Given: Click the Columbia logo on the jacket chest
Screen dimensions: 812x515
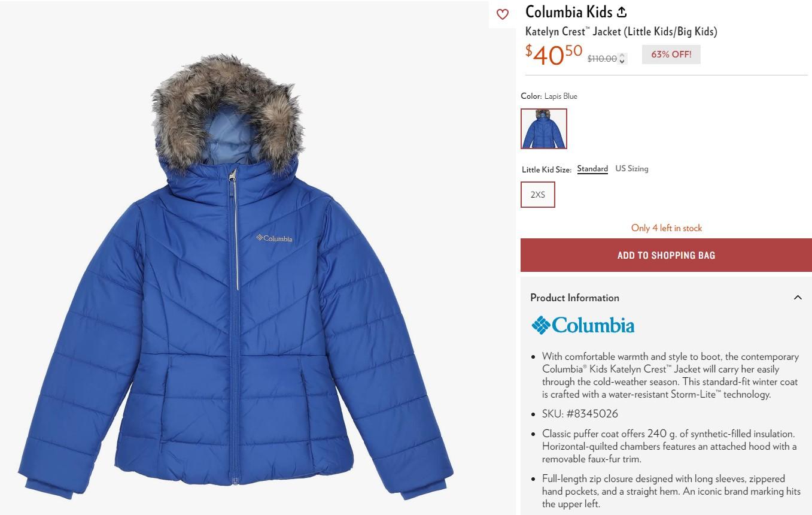Looking at the screenshot, I should tap(274, 238).
